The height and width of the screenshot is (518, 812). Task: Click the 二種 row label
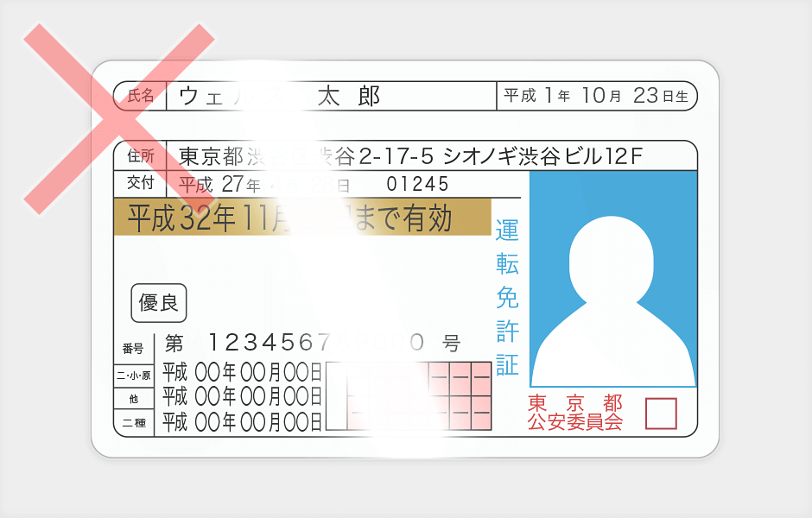133,423
